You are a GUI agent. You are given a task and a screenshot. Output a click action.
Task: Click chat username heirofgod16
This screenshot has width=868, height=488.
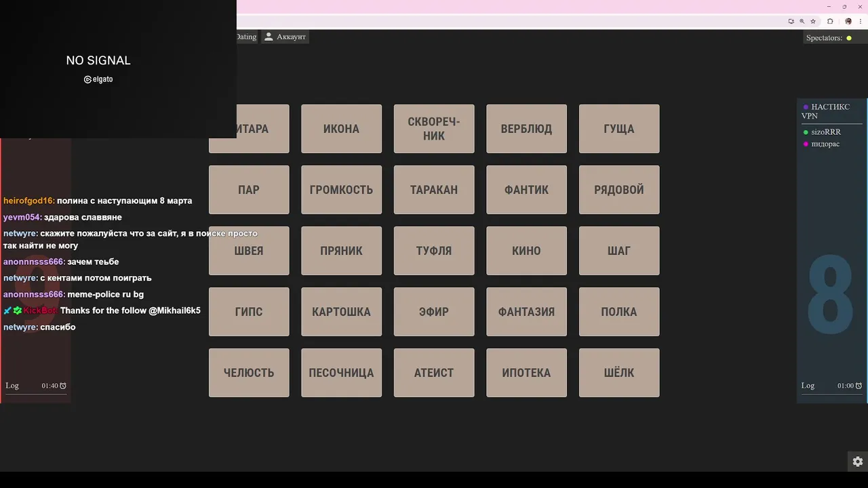(x=28, y=201)
